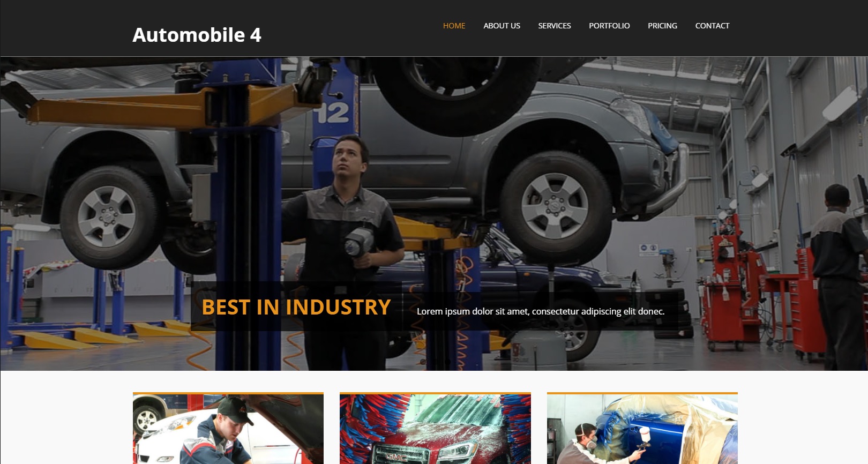Open the ABOUT US page

[502, 26]
